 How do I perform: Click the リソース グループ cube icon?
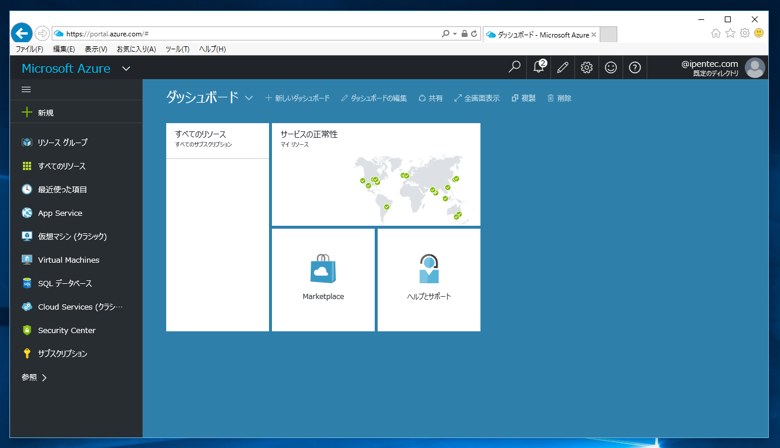click(27, 142)
